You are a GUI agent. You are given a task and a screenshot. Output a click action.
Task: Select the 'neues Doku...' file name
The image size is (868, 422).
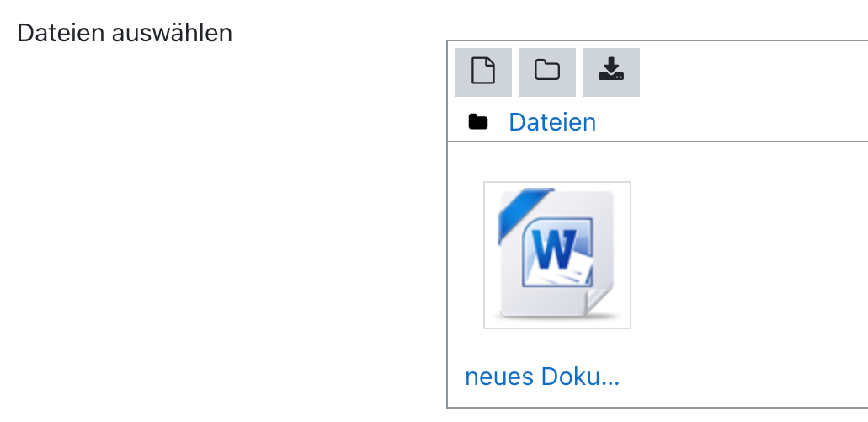pyautogui.click(x=542, y=376)
